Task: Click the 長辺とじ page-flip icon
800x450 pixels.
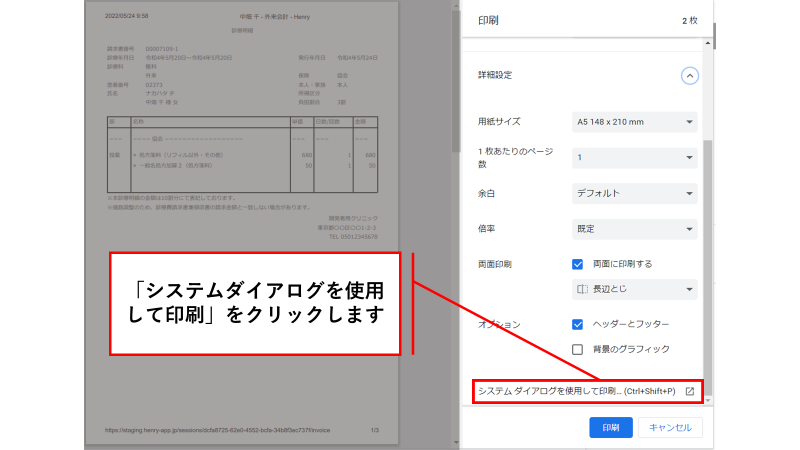Action: [x=582, y=289]
